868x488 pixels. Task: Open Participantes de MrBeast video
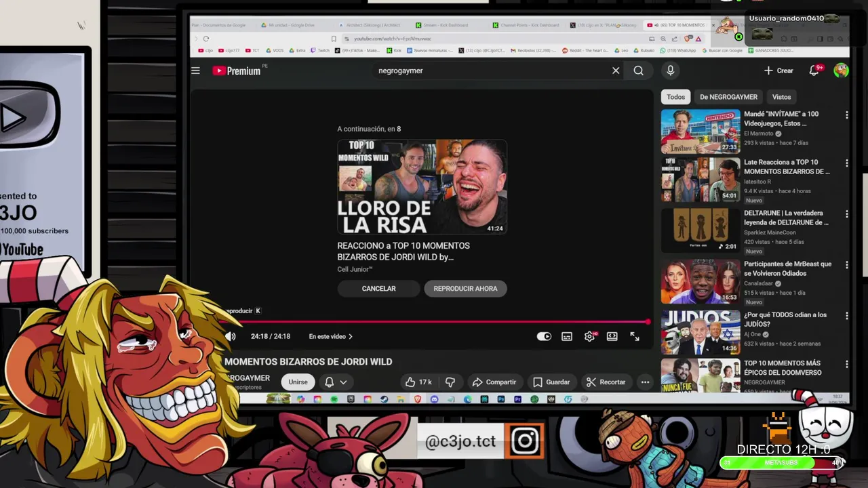coord(787,268)
